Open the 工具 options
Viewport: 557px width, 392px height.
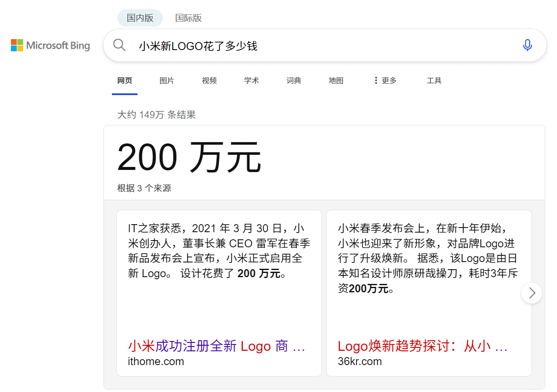pyautogui.click(x=434, y=80)
